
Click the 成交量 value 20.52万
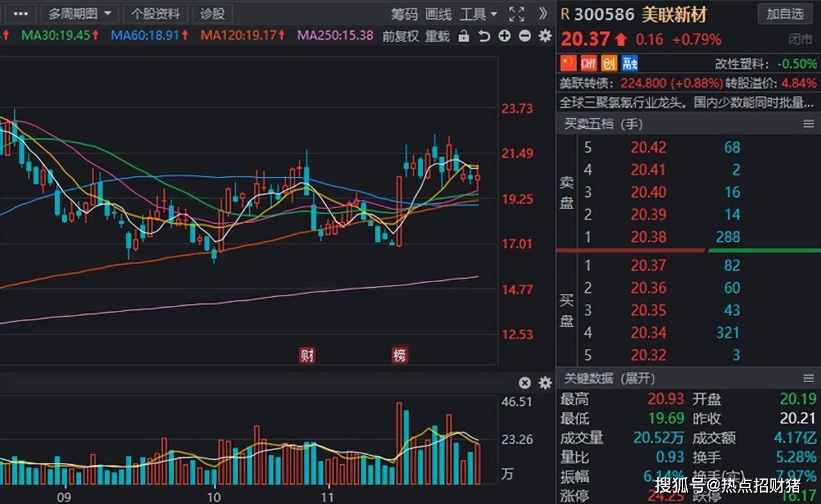659,438
